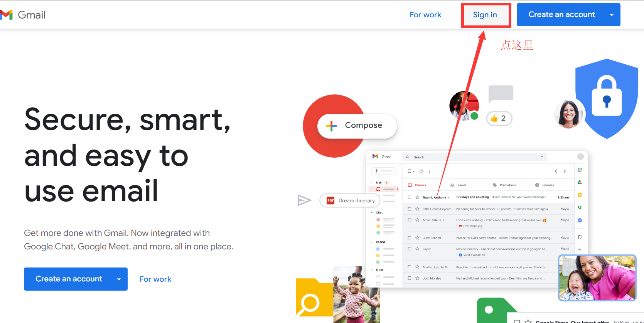Star the June Bennett email

[417, 238]
